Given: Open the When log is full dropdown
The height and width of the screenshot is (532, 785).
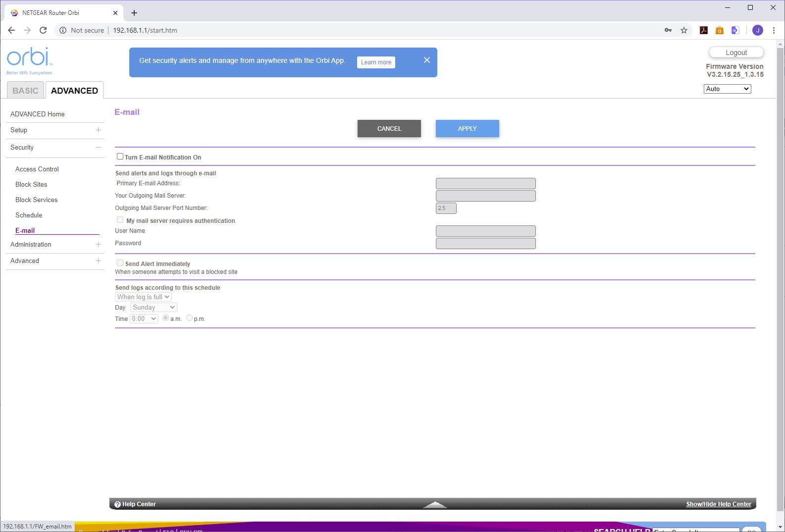Looking at the screenshot, I should coord(144,297).
